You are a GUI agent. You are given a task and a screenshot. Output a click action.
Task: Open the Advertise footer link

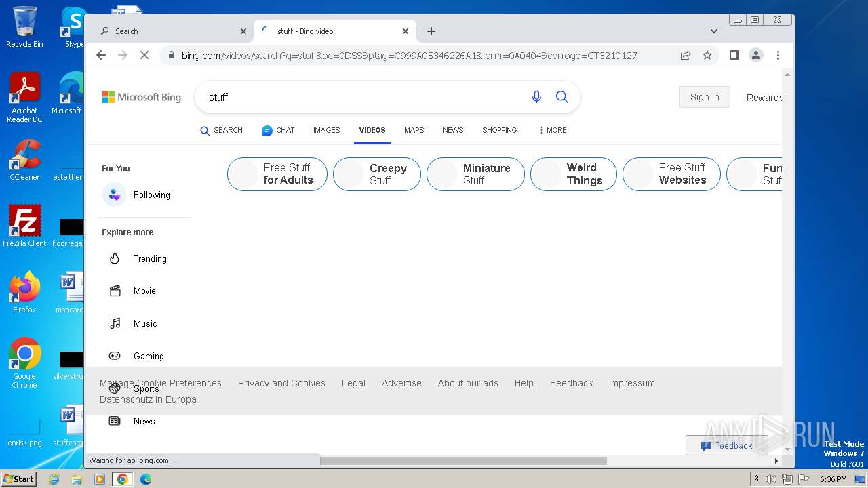click(401, 383)
